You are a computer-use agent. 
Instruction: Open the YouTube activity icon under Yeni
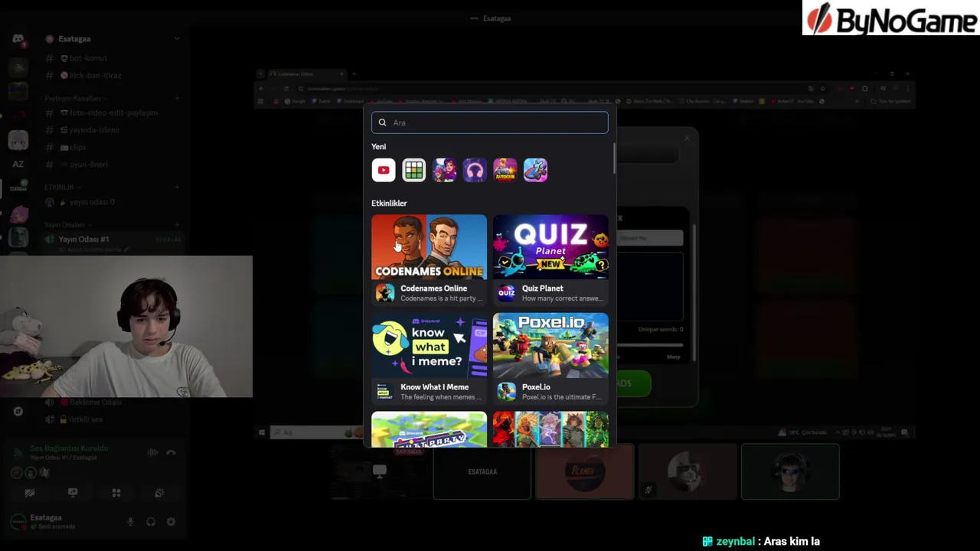point(384,170)
